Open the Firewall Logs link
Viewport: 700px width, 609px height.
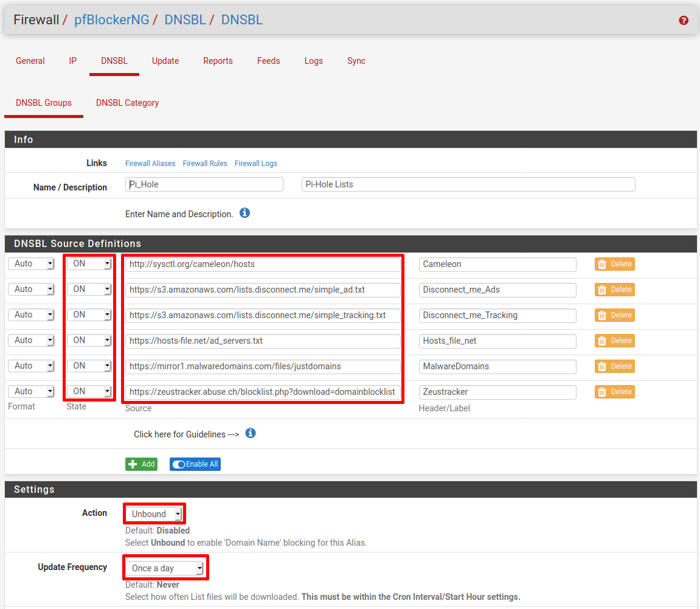[x=256, y=164]
